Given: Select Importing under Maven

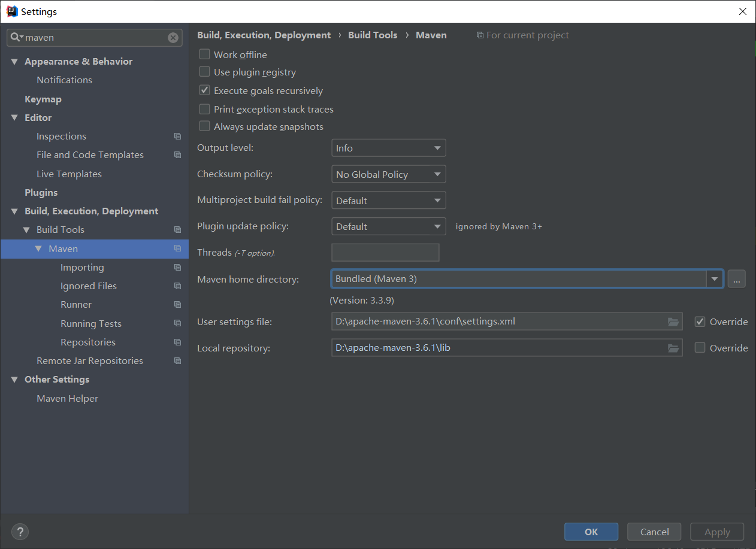Looking at the screenshot, I should (82, 268).
